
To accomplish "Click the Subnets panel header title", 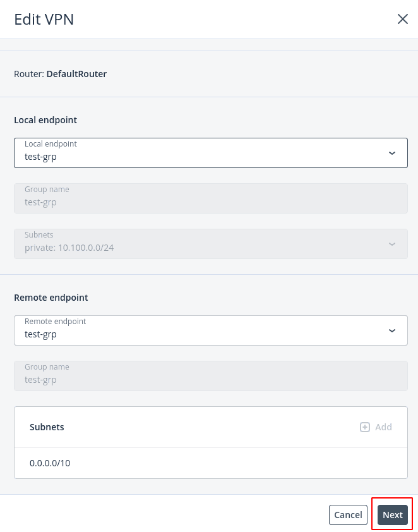I will click(x=47, y=427).
